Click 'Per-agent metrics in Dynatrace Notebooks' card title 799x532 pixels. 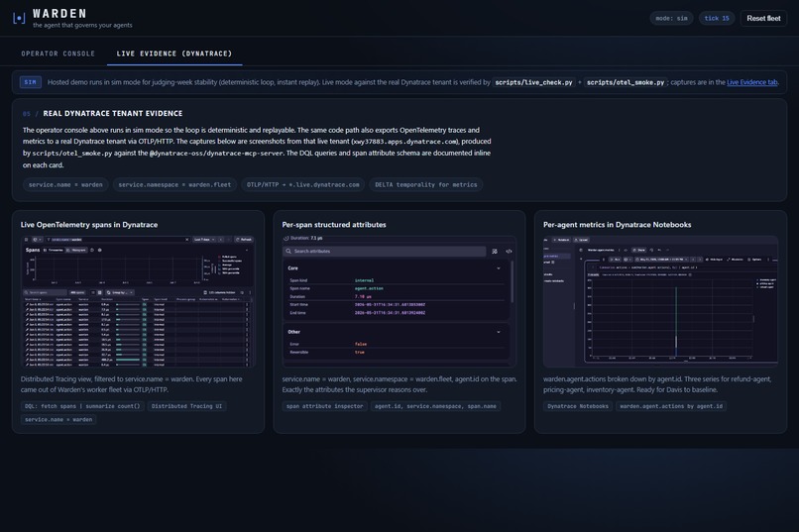coord(617,225)
